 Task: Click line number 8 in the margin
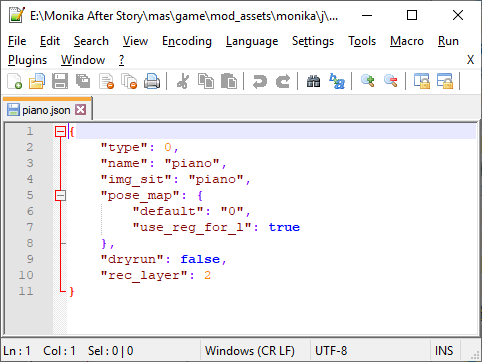(30, 243)
